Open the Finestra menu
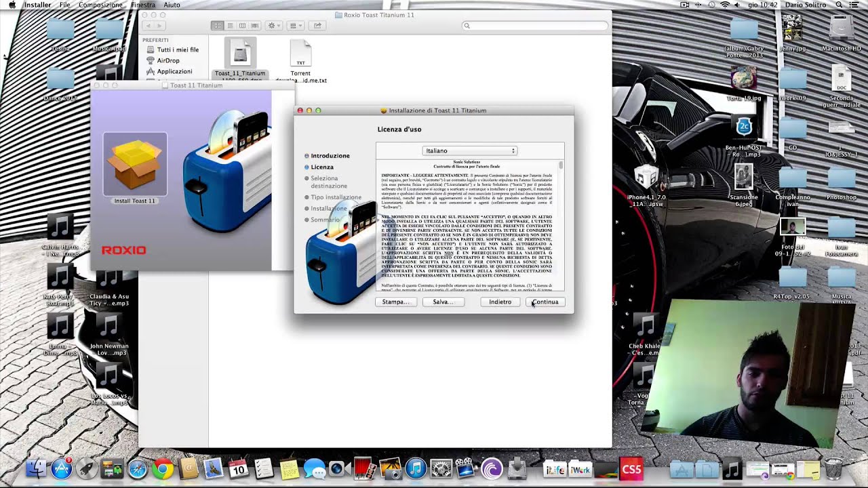 click(x=143, y=5)
